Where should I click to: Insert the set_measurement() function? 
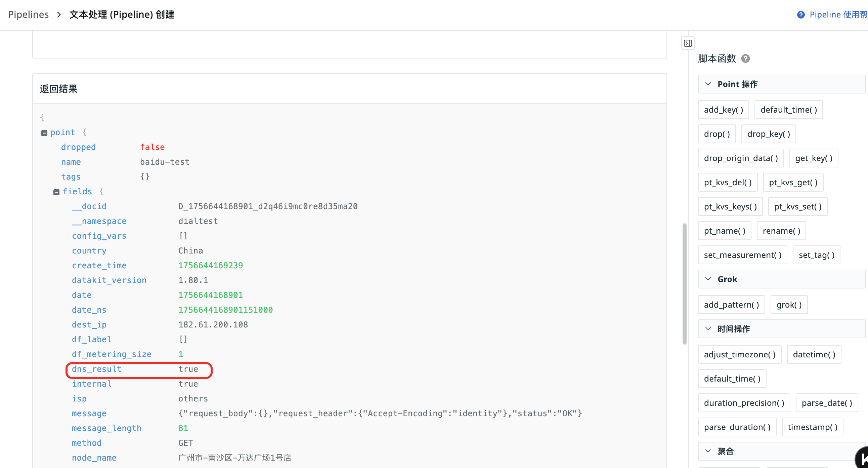pyautogui.click(x=742, y=255)
